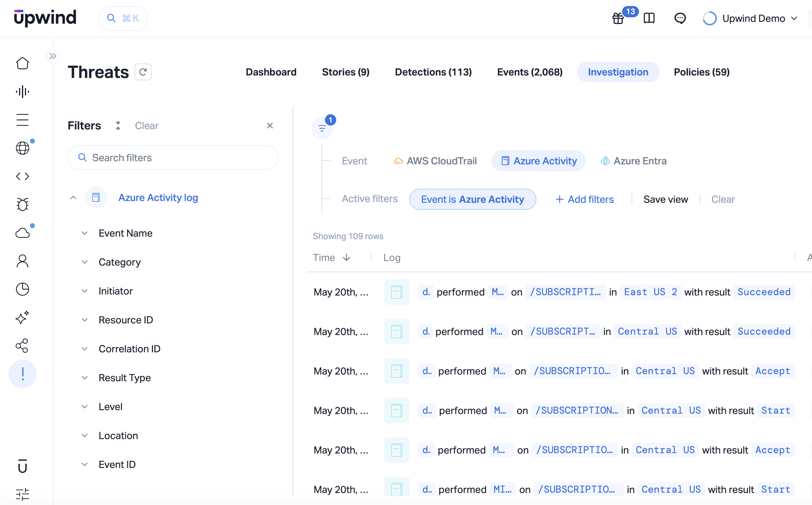812x505 pixels.
Task: Open the code brackets sidebar icon
Action: pyautogui.click(x=23, y=176)
